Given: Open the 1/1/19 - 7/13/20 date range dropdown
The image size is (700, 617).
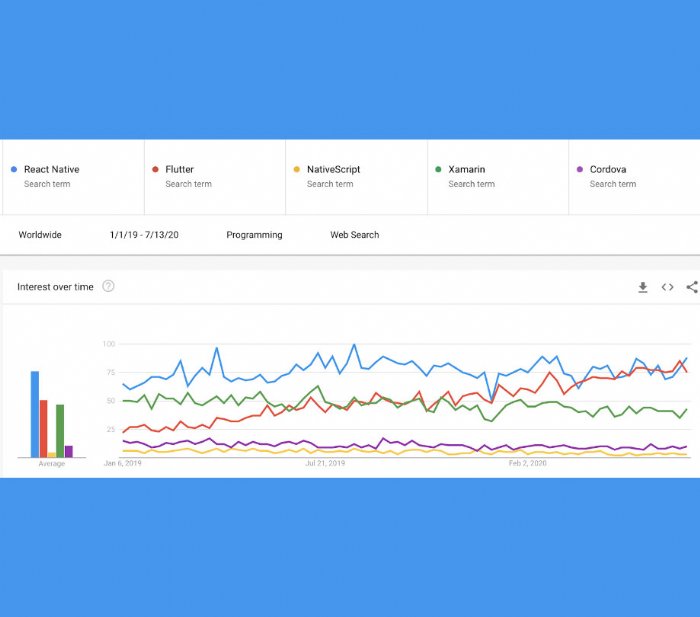Looking at the screenshot, I should click(144, 235).
